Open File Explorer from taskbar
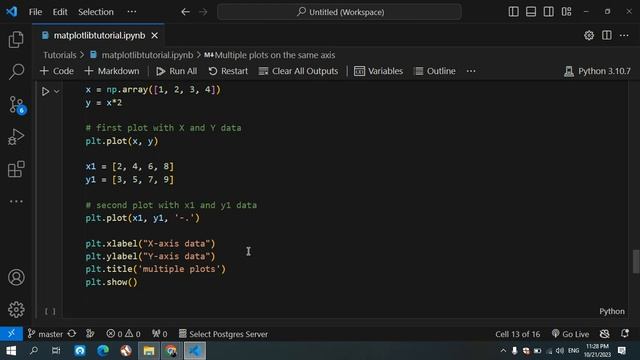Viewport: 640px width, 360px height. pyautogui.click(x=149, y=351)
